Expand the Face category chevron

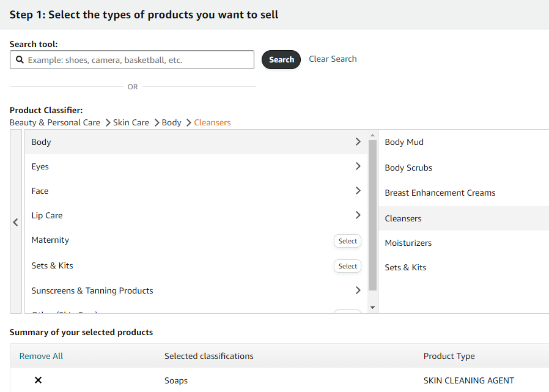[x=358, y=191]
